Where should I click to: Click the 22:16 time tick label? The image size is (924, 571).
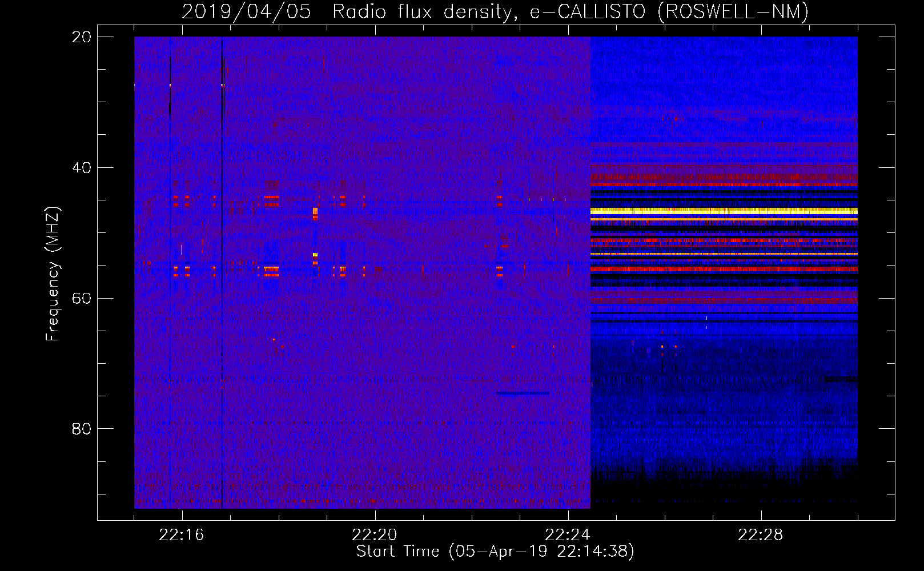(181, 535)
